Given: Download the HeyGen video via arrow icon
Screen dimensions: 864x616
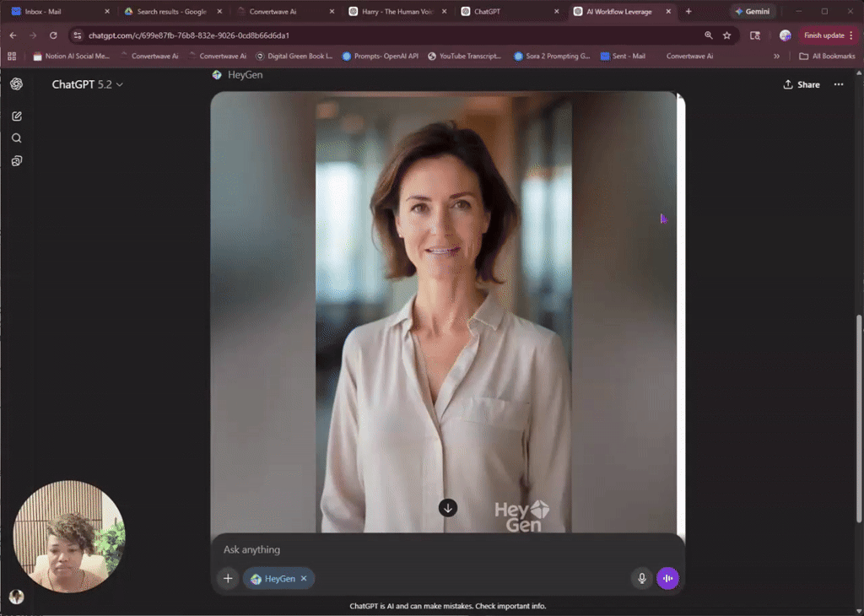Looking at the screenshot, I should pos(447,507).
